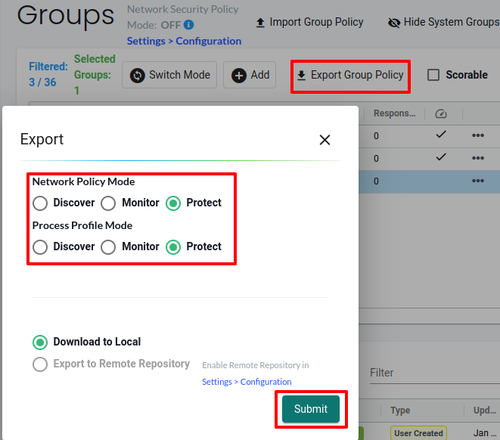Screen dimensions: 500x440
Task: Click the Export Group Policy download icon
Action: point(301,75)
